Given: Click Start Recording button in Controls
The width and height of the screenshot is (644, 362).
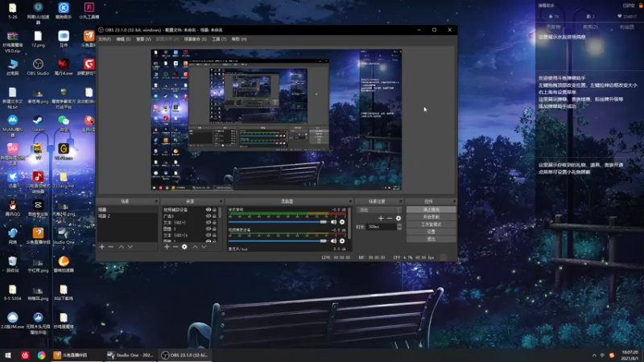Looking at the screenshot, I should click(x=431, y=216).
